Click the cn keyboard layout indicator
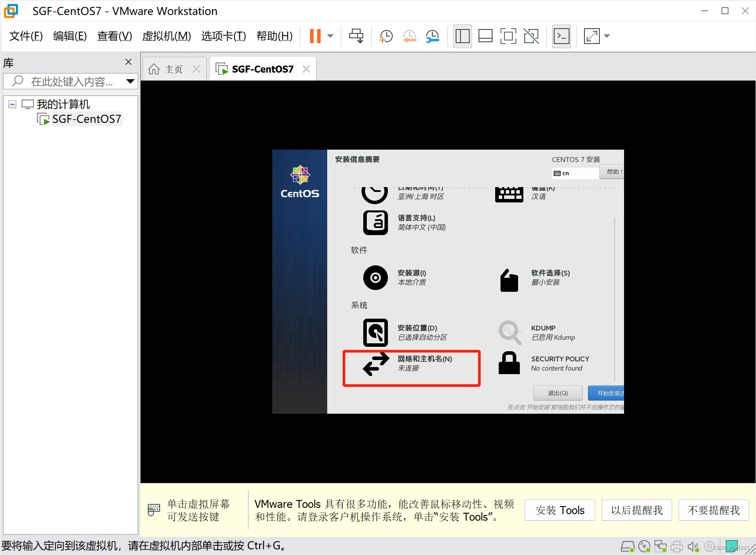Image resolution: width=756 pixels, height=555 pixels. (575, 173)
